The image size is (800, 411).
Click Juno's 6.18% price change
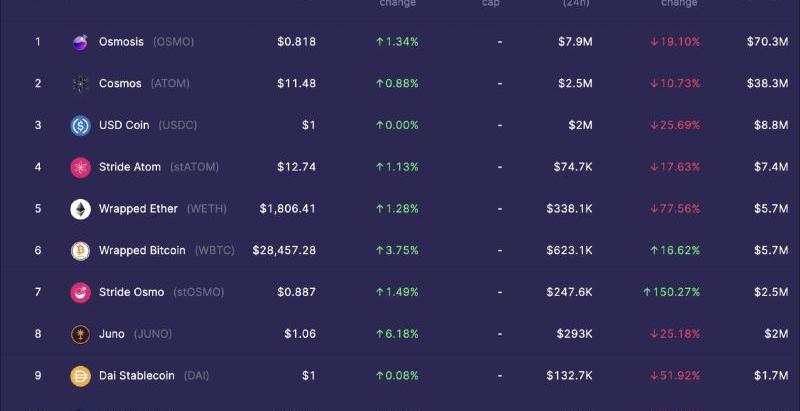(x=397, y=334)
